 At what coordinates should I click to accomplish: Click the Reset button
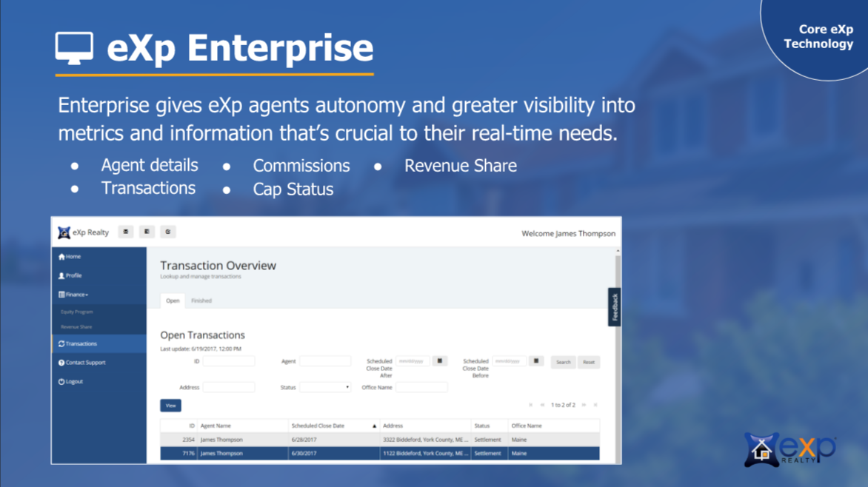coord(589,363)
